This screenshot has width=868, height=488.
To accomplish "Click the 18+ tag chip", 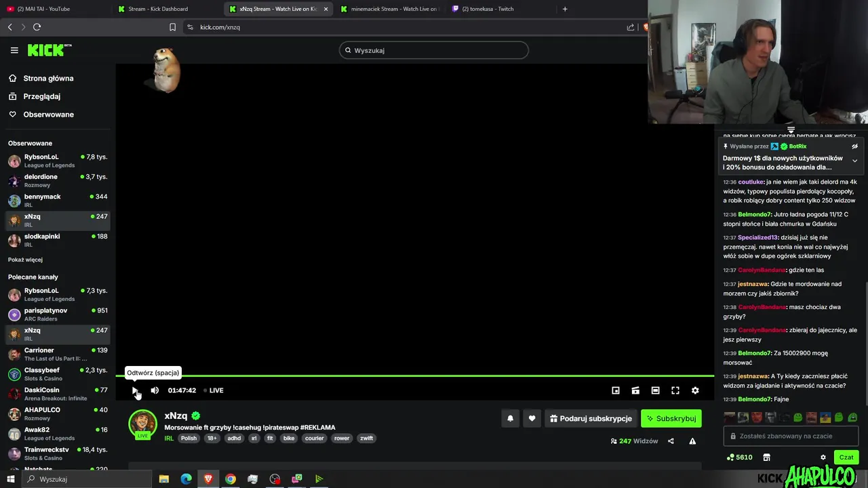I will pyautogui.click(x=212, y=439).
